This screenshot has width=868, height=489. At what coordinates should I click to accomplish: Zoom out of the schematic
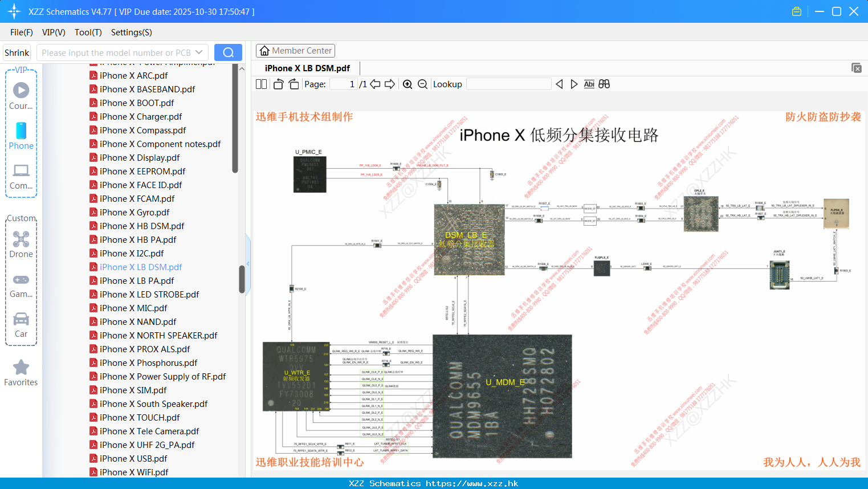tap(422, 84)
